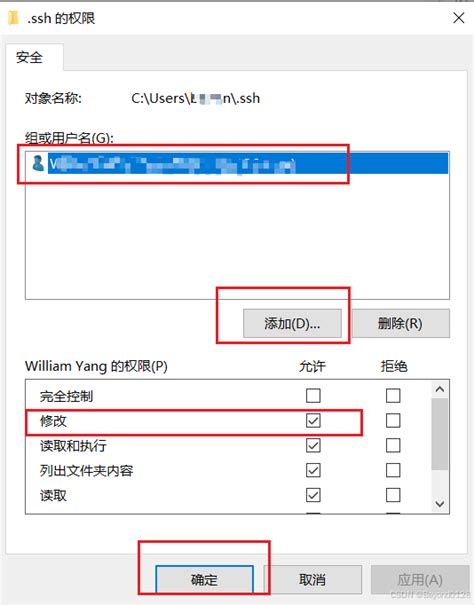Confirm with the OK (确定) button
Viewport: 474px width, 605px height.
point(204,580)
